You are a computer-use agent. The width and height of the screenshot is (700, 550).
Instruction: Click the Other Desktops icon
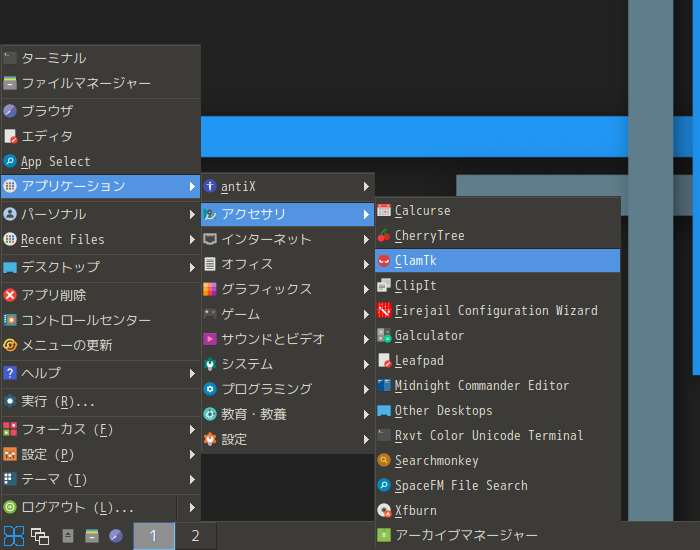[x=384, y=410]
